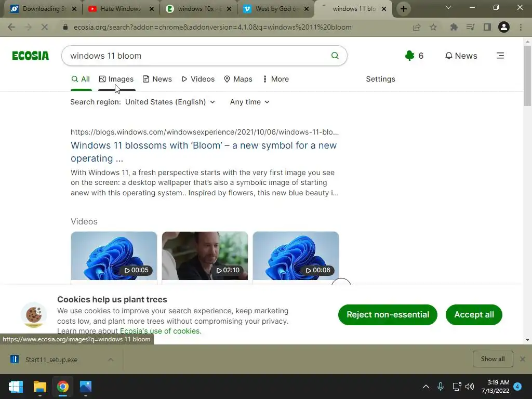Switch to the Videos tab
The width and height of the screenshot is (532, 399).
coord(198,79)
